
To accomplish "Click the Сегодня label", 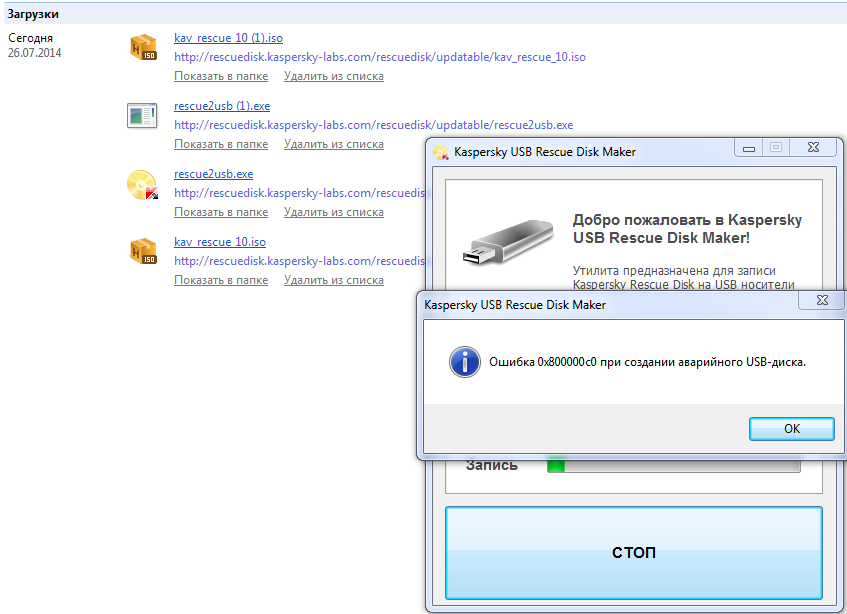I will pos(30,38).
